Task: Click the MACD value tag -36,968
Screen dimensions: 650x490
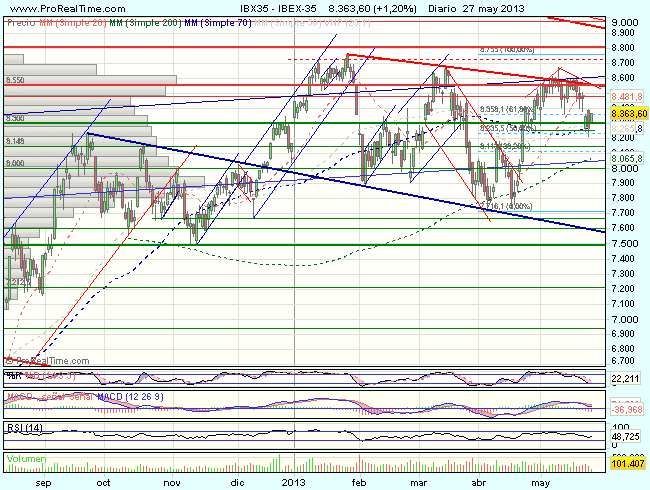Action: tap(627, 408)
